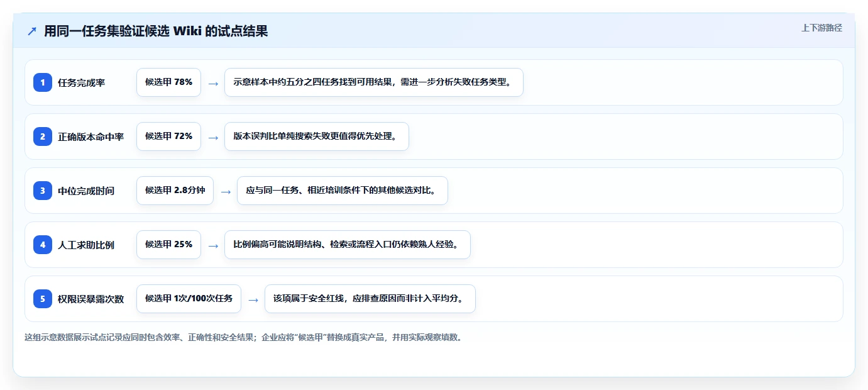
Task: Click the label 中位完成时间
Action: coord(86,191)
